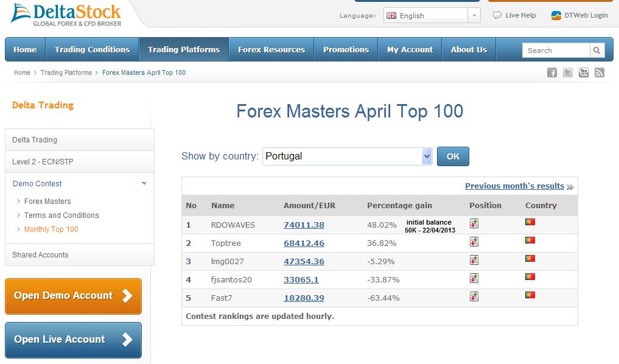Viewport: 619px width, 364px height.
Task: Open the My Account menu
Action: click(x=410, y=49)
